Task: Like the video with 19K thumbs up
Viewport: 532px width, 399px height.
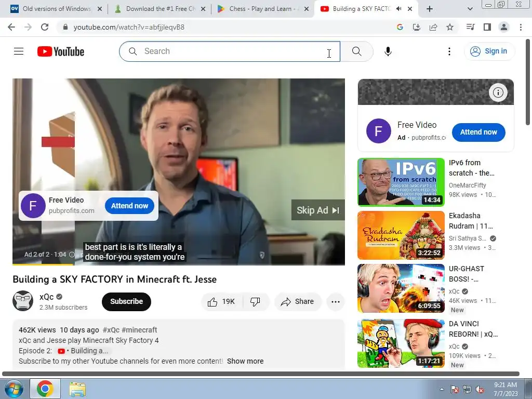Action: (x=221, y=302)
